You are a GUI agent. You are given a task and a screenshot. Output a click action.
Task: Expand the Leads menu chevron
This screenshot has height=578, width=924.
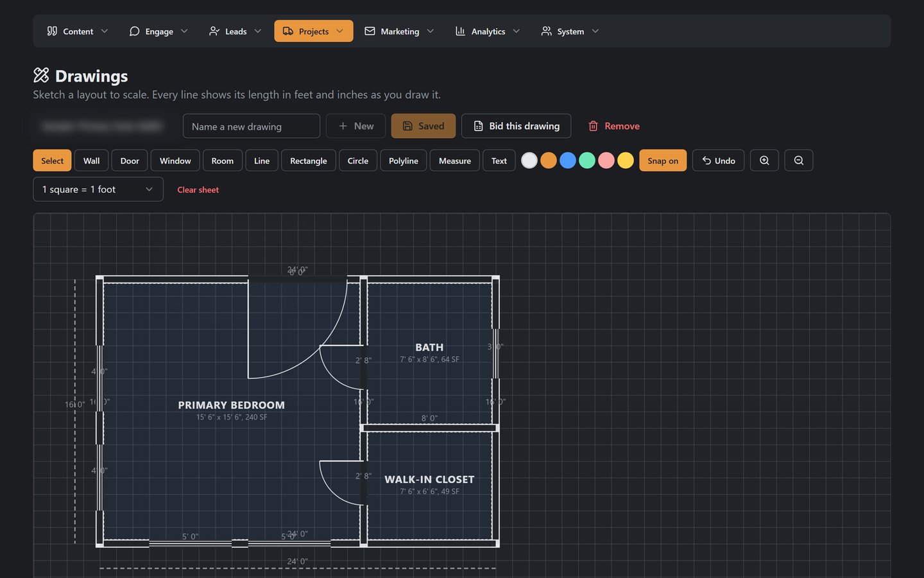[x=258, y=31]
